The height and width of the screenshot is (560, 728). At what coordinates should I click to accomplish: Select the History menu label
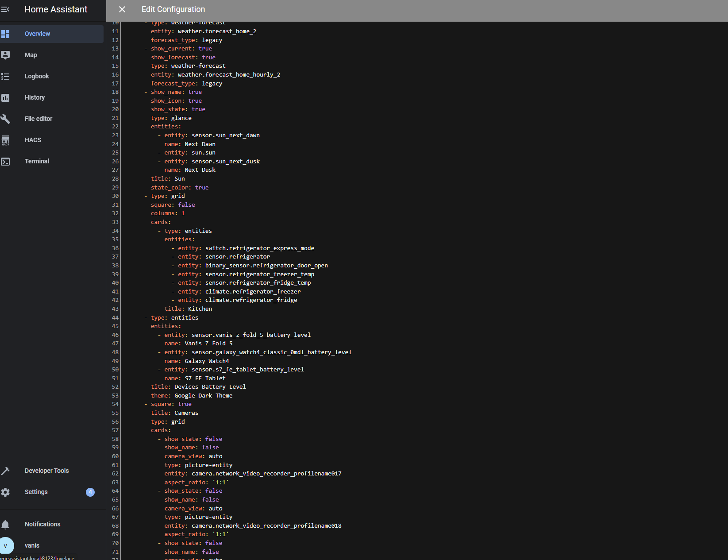point(35,98)
